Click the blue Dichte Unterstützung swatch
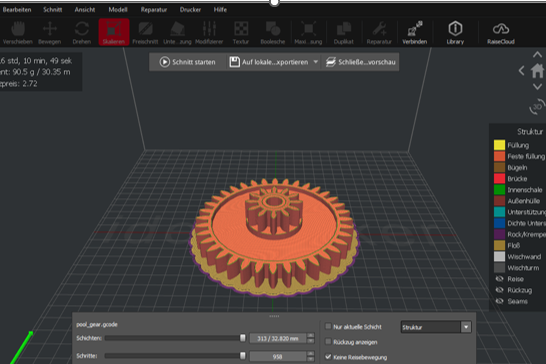Image resolution: width=546 pixels, height=364 pixels. click(x=499, y=223)
